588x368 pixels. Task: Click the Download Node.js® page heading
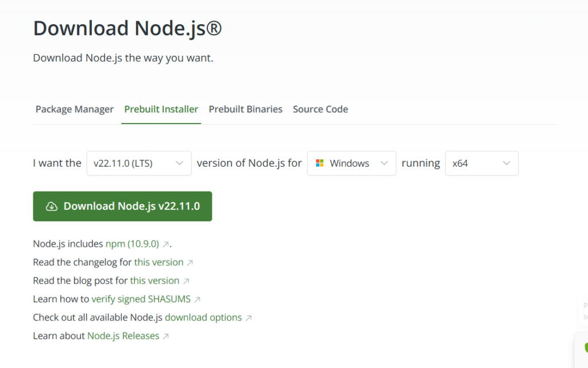click(x=127, y=29)
